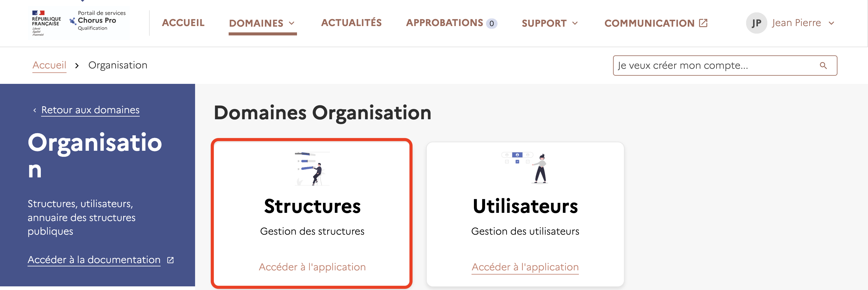Open Accéder à l'application under Structures
This screenshot has height=290, width=868.
(x=312, y=266)
